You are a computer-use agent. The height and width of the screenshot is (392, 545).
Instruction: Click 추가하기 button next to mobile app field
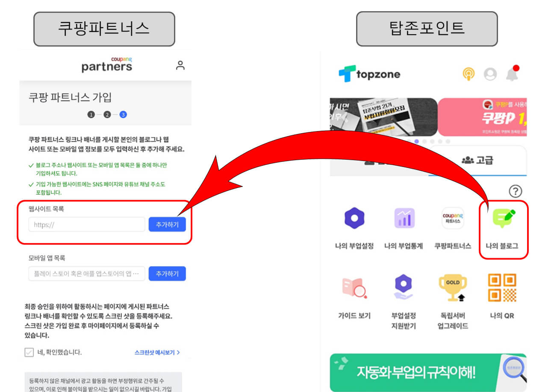pyautogui.click(x=167, y=274)
